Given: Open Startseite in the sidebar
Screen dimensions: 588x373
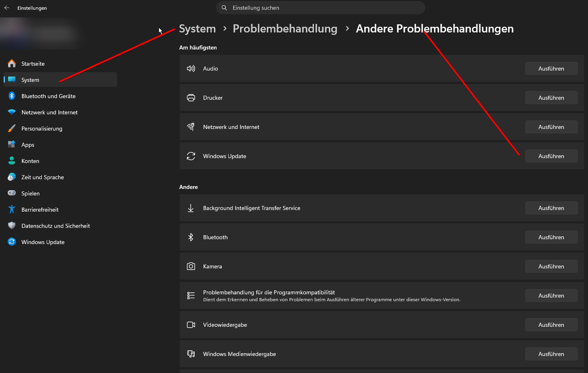Looking at the screenshot, I should (x=60, y=64).
